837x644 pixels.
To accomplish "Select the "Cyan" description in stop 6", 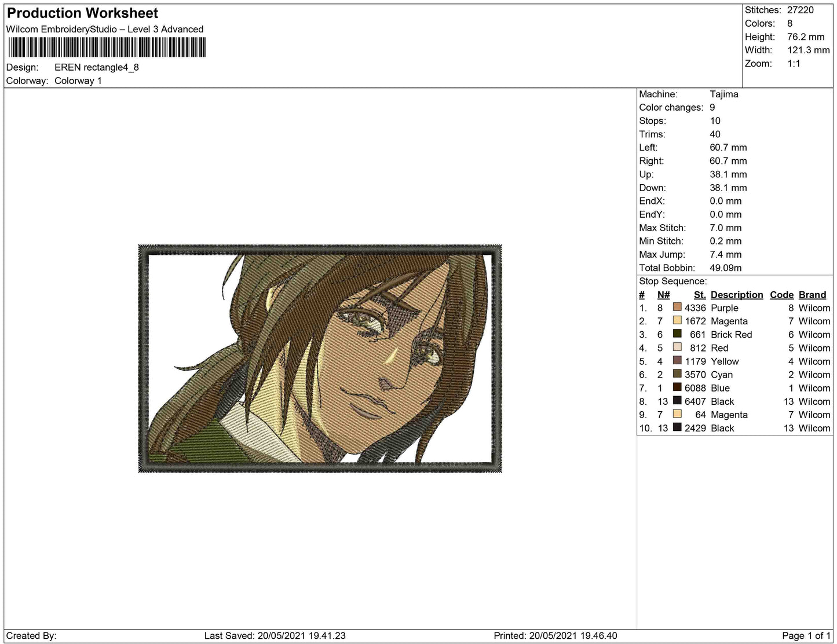I will [x=722, y=374].
